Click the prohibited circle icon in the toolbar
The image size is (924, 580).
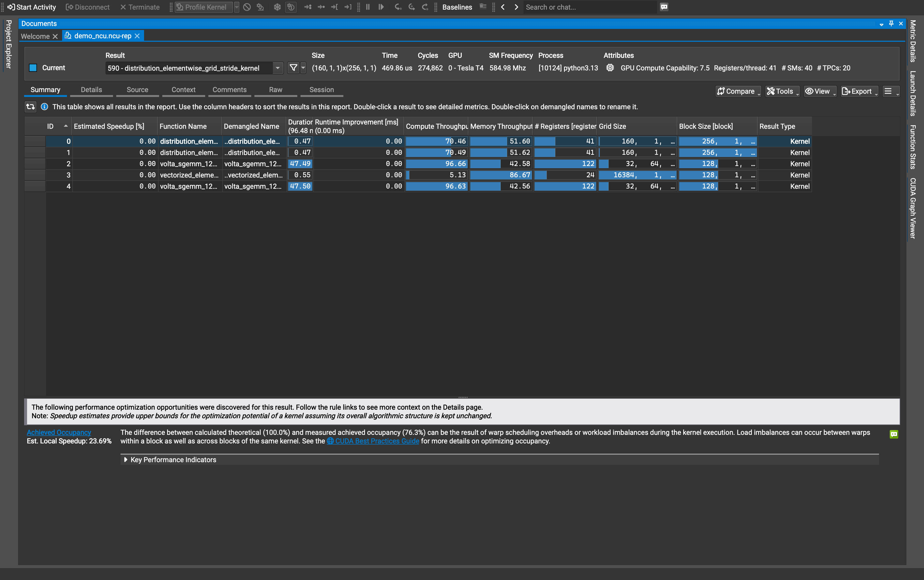coord(247,7)
